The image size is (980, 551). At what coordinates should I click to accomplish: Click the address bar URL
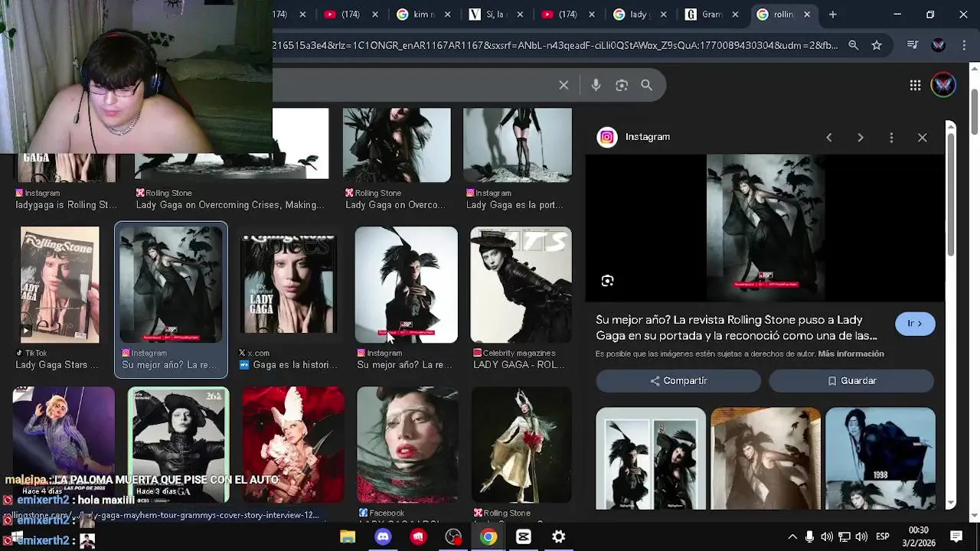(x=555, y=45)
